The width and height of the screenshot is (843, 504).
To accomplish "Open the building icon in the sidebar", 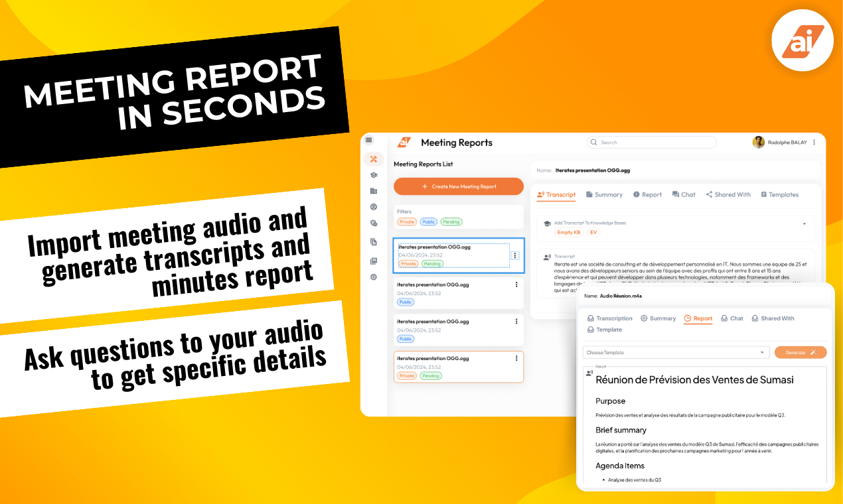I will pos(374,191).
